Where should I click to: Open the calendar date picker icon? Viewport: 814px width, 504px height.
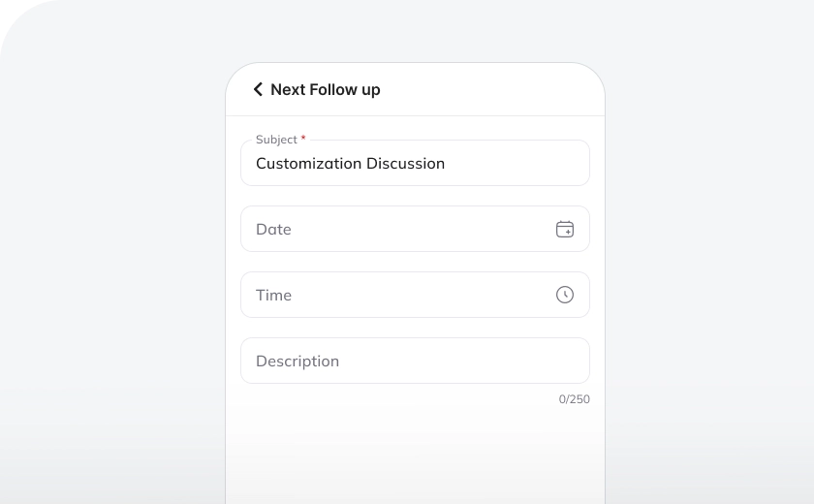pyautogui.click(x=565, y=229)
